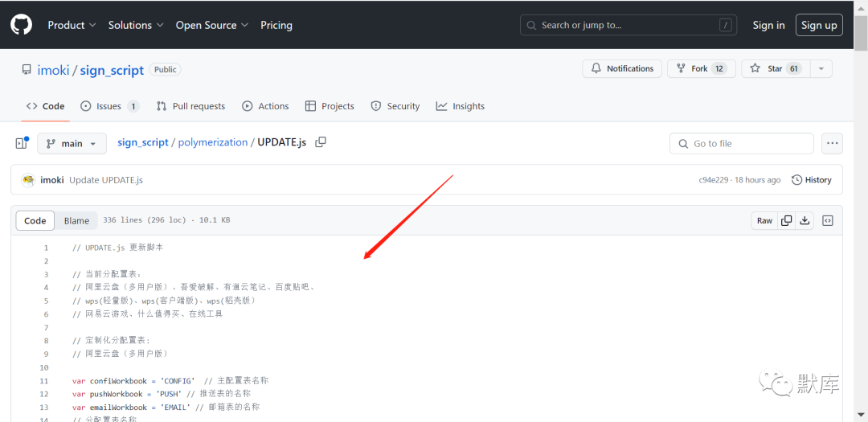This screenshot has width=868, height=422.
Task: Open the imoki owner profile link
Action: coord(53,71)
